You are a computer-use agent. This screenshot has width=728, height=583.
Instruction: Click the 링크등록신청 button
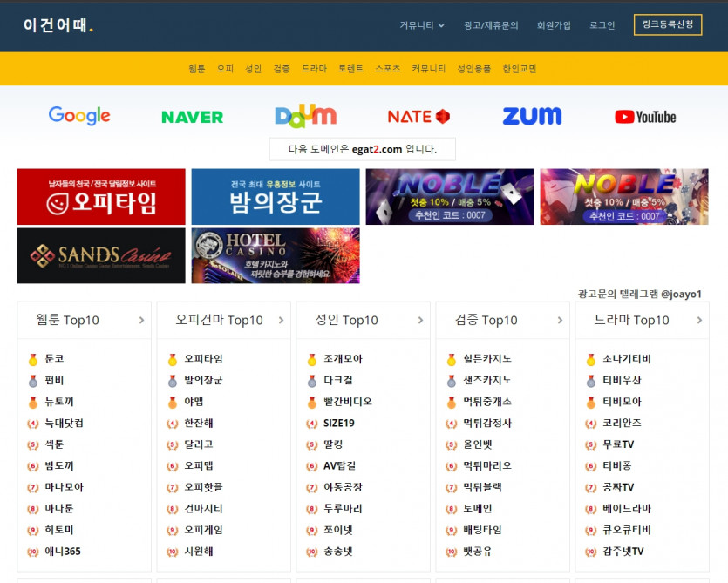click(667, 25)
